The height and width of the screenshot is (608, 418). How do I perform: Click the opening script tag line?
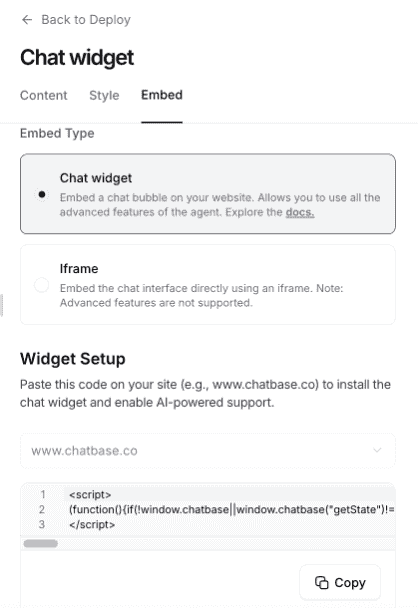[x=90, y=495]
